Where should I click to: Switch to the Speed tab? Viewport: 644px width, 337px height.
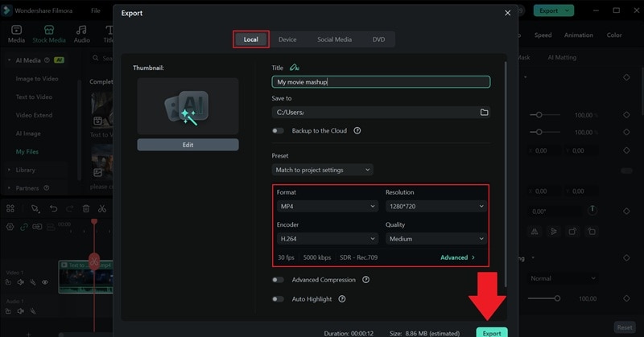pos(543,35)
